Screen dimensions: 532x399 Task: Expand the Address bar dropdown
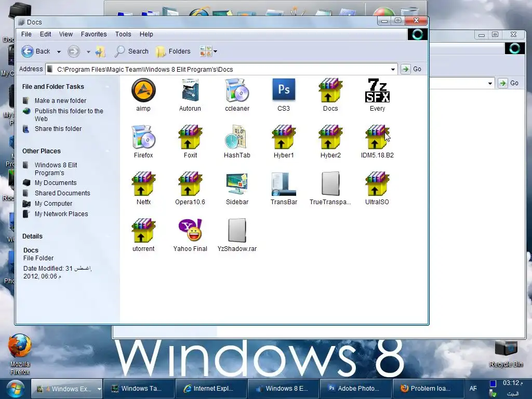[393, 69]
